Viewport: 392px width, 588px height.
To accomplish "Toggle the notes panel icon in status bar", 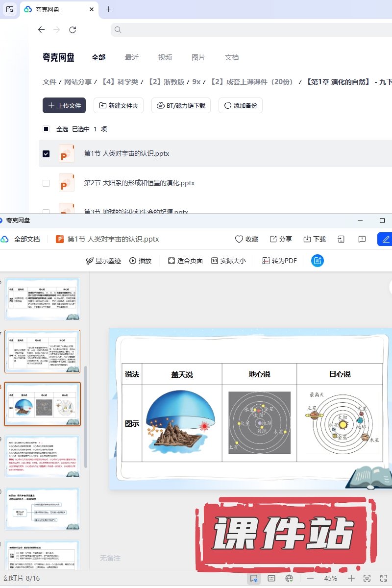I will pyautogui.click(x=271, y=578).
